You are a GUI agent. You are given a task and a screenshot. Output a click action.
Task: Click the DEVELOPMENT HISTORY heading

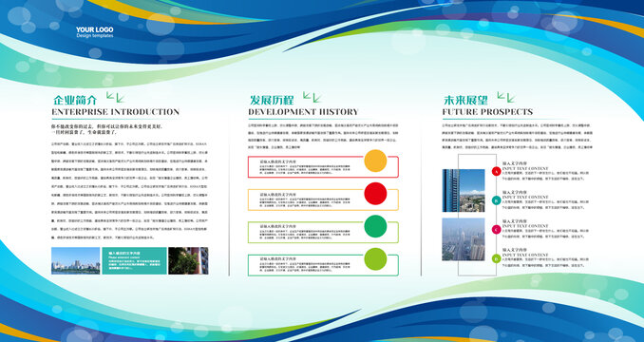point(303,112)
